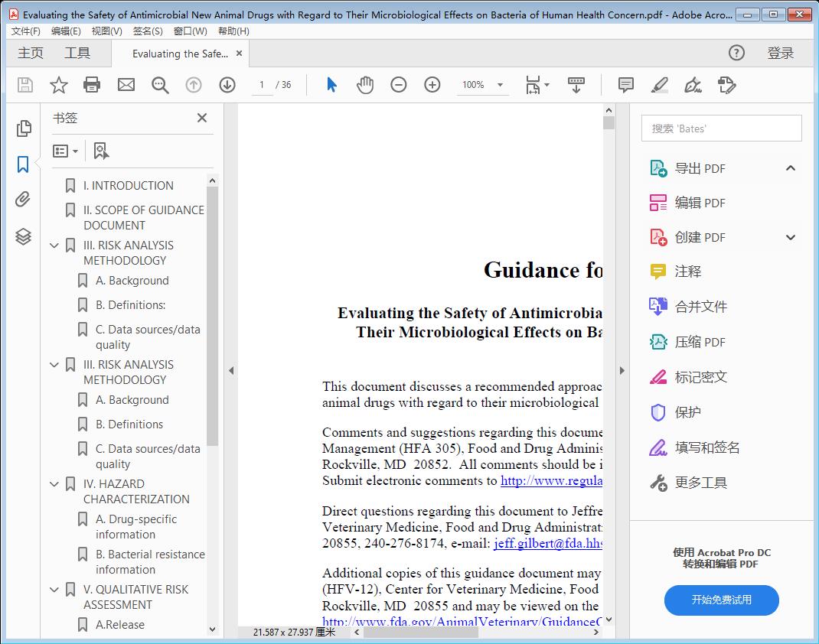Add a sticky note comment
Image resolution: width=819 pixels, height=644 pixels.
pyautogui.click(x=626, y=85)
